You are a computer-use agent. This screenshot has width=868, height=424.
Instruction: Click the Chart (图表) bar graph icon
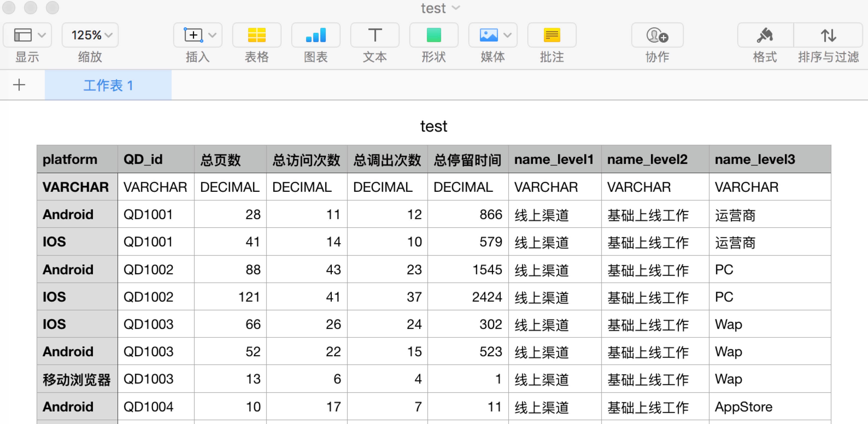315,35
